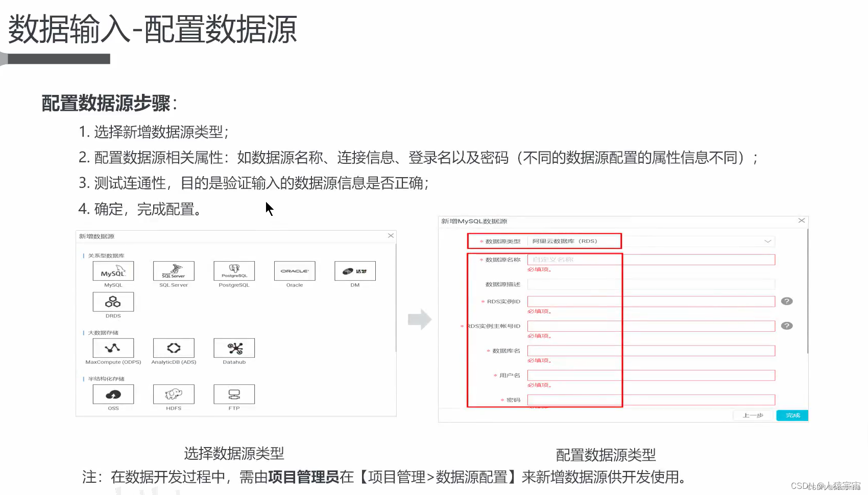Click the 新增MySQL数据源 dialog title
The width and height of the screenshot is (868, 495).
click(474, 221)
